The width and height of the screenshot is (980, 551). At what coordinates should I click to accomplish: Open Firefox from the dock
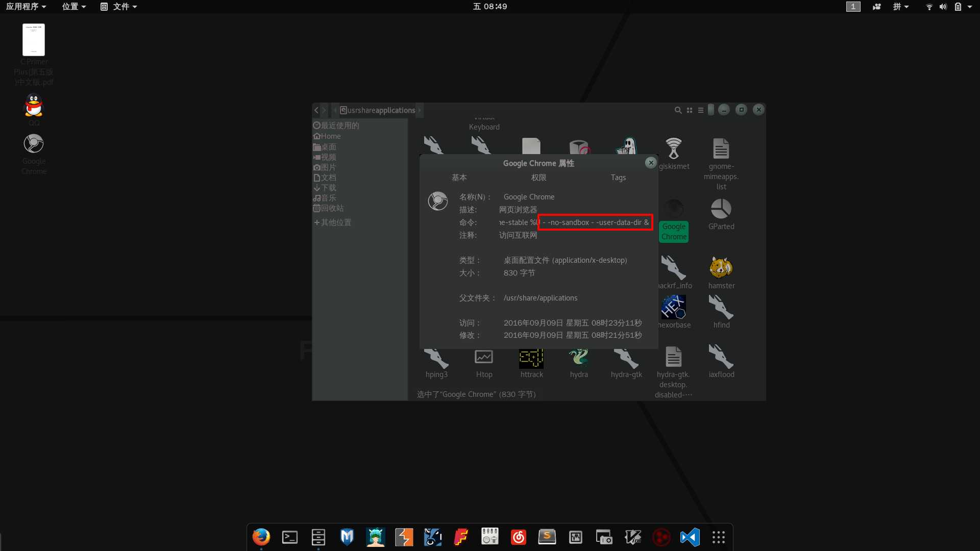click(x=261, y=537)
